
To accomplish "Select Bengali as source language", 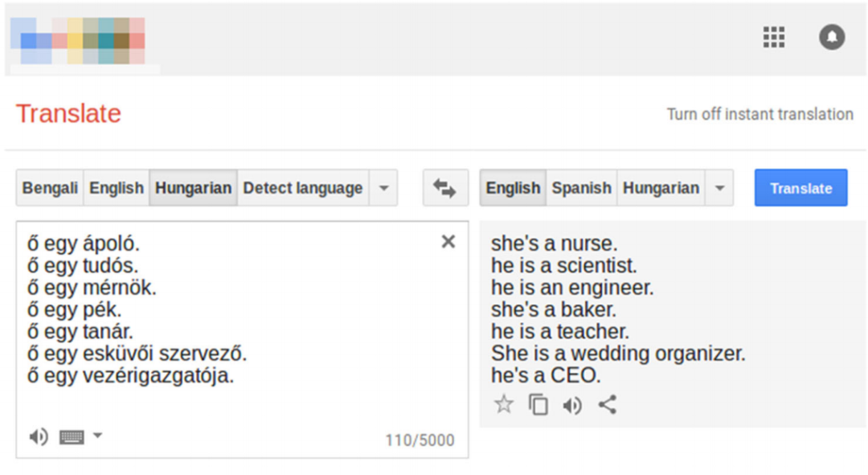I will click(x=50, y=188).
